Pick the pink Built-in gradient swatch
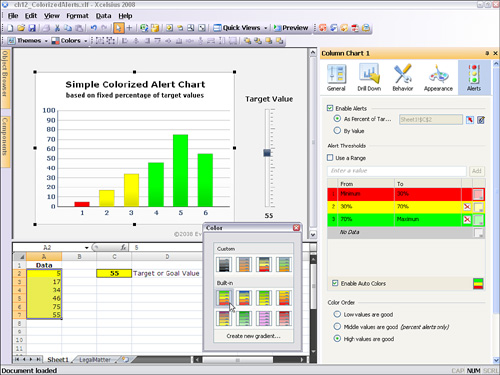 264,318
